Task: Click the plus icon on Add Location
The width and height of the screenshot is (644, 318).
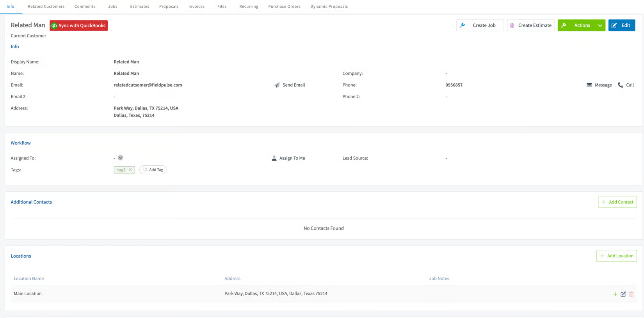Action: [x=602, y=256]
